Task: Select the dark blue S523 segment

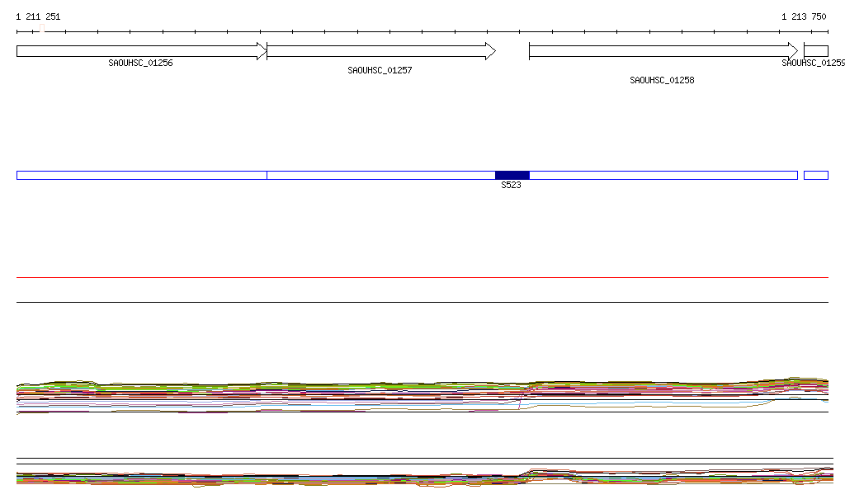Action: (512, 175)
